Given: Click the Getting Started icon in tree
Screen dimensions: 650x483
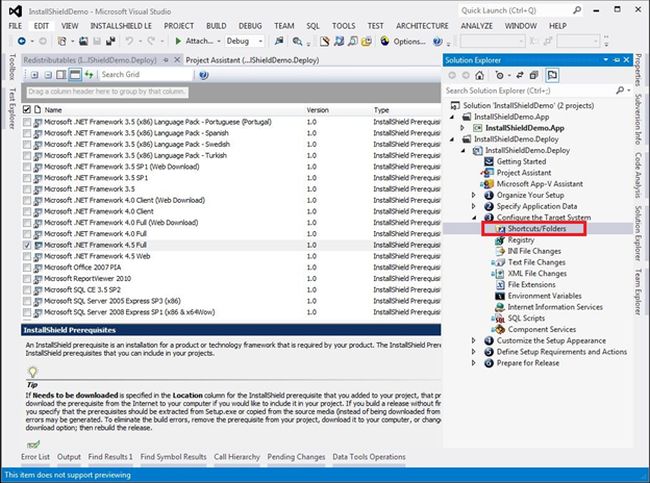Looking at the screenshot, I should (x=488, y=161).
